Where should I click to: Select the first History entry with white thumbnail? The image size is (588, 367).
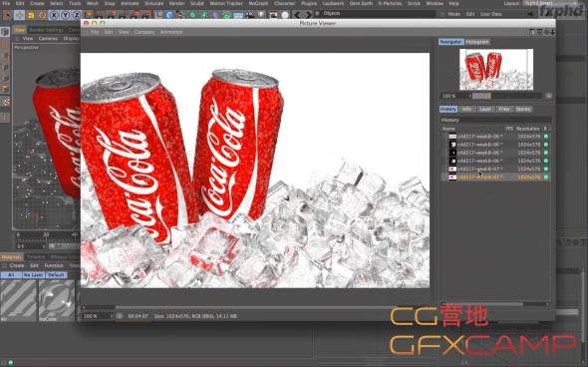coord(495,137)
